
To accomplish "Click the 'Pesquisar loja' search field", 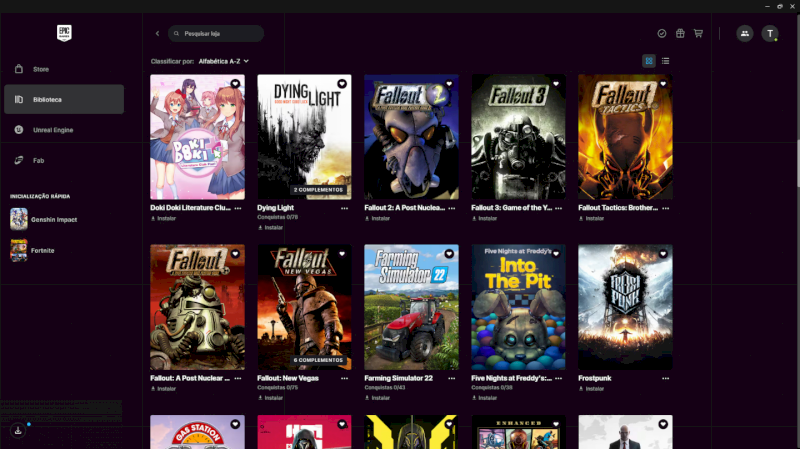I will tap(216, 33).
